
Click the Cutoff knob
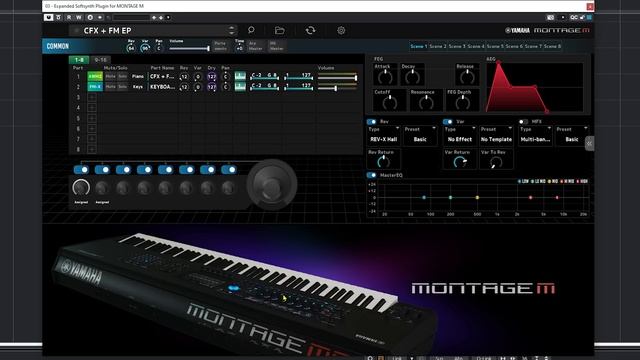pyautogui.click(x=389, y=102)
